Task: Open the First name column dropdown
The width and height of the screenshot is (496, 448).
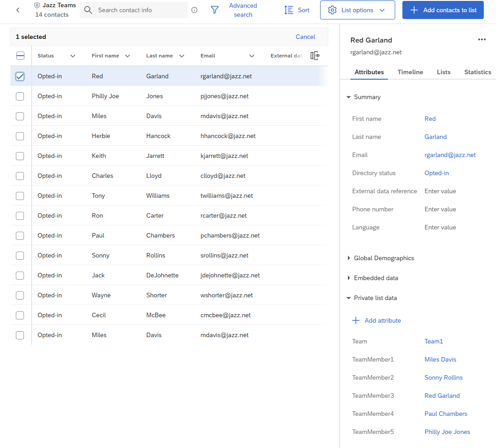Action: pyautogui.click(x=128, y=56)
